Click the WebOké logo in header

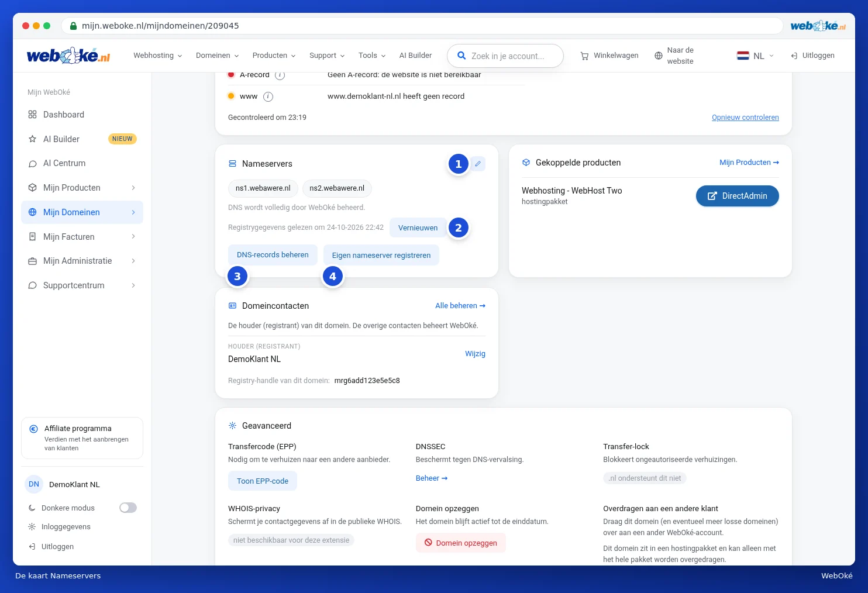pos(68,56)
